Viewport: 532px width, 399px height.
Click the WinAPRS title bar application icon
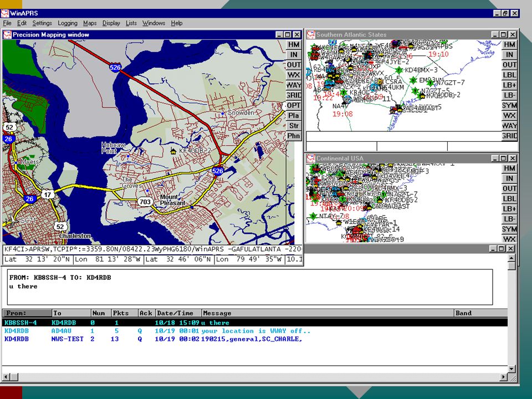click(5, 13)
